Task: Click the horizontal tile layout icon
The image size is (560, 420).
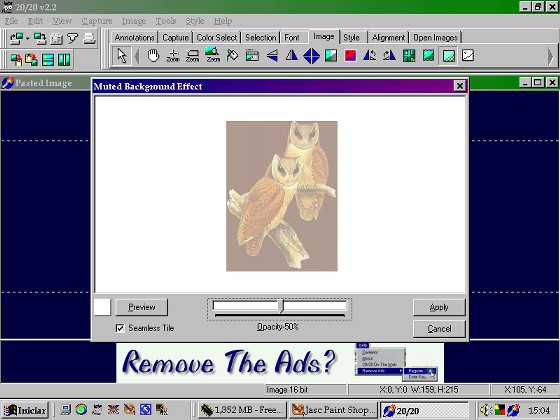Action: (x=48, y=60)
